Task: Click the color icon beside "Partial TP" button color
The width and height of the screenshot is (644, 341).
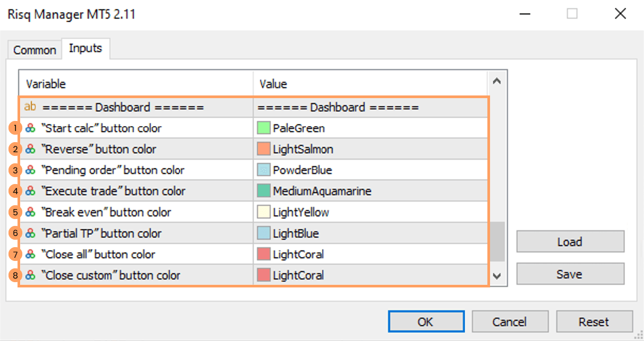Action: coord(31,233)
